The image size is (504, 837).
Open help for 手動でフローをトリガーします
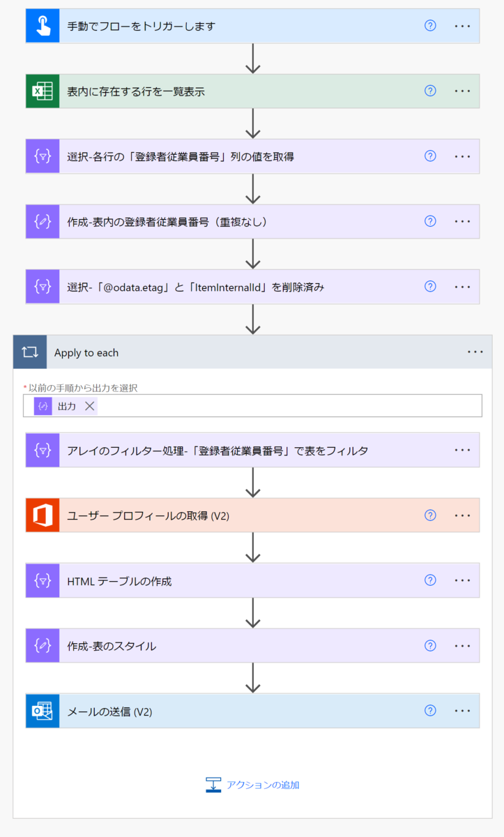[x=430, y=26]
